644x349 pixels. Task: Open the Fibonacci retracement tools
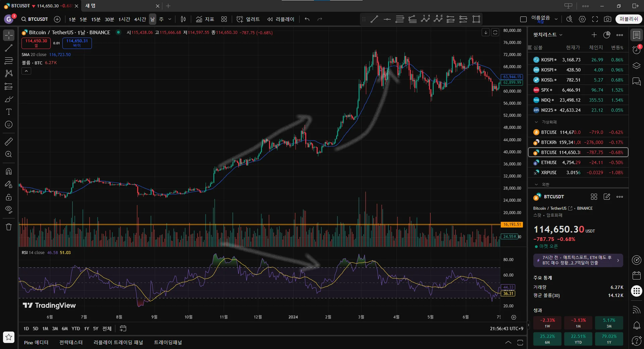(9, 61)
